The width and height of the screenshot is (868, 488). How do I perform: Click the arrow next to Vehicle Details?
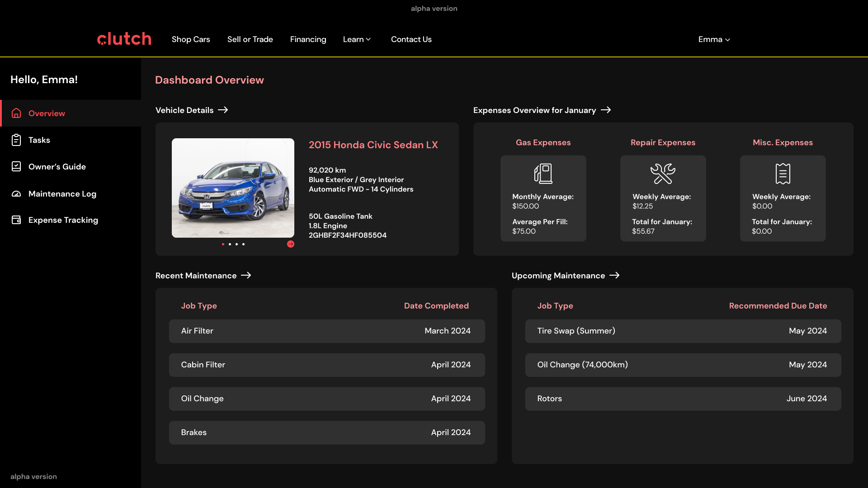(x=223, y=110)
